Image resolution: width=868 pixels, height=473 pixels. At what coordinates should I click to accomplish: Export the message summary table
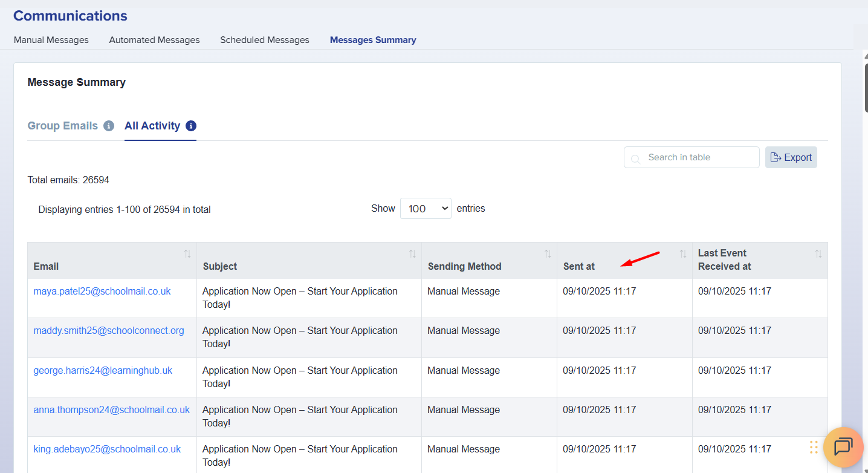(791, 157)
